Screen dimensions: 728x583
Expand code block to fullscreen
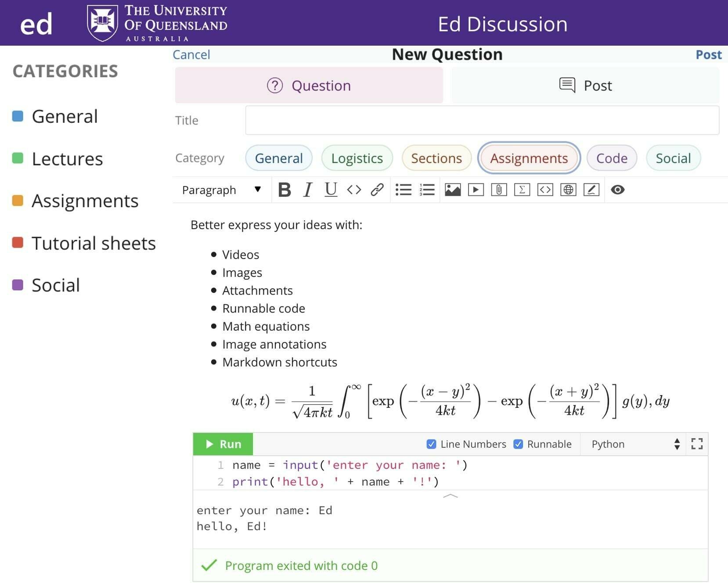click(697, 444)
